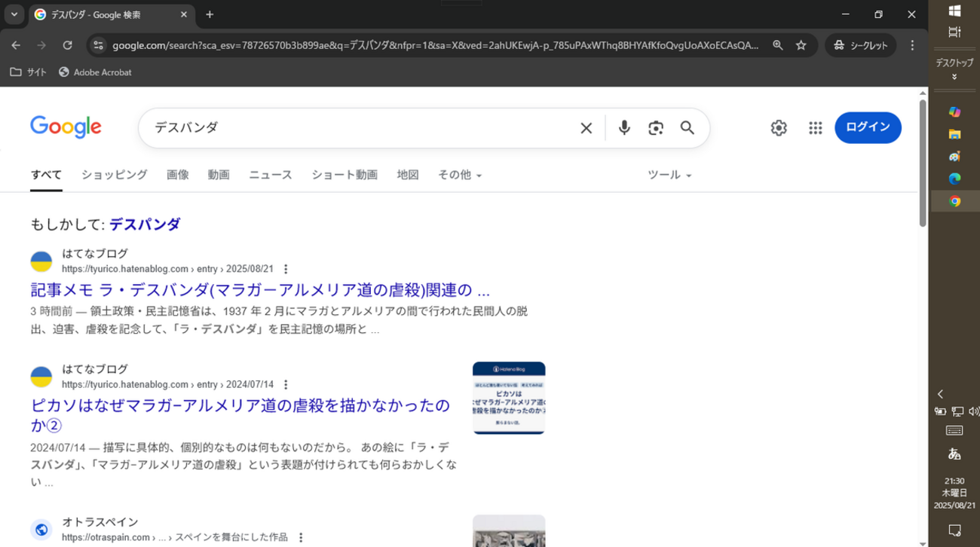
Task: Click the browser address bar URL
Action: 436,45
